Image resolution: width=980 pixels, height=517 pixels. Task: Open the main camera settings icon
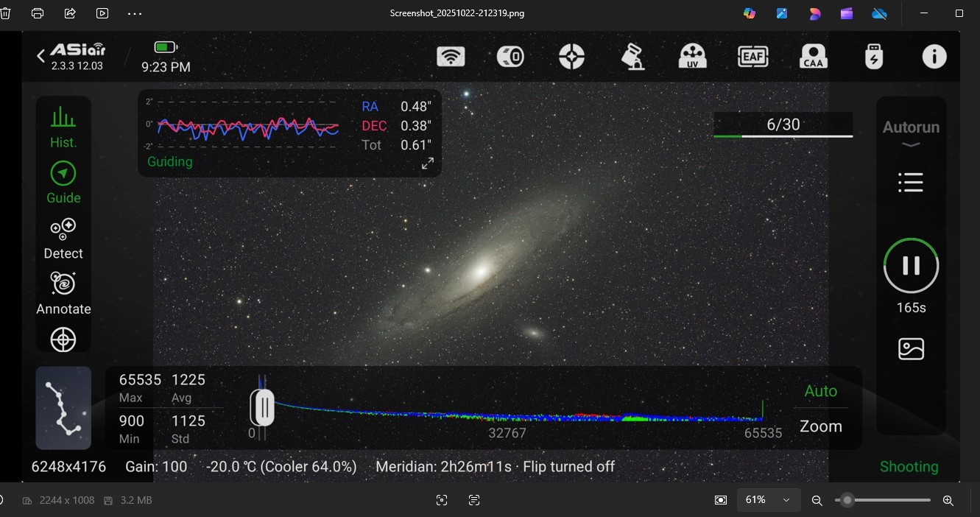(510, 57)
